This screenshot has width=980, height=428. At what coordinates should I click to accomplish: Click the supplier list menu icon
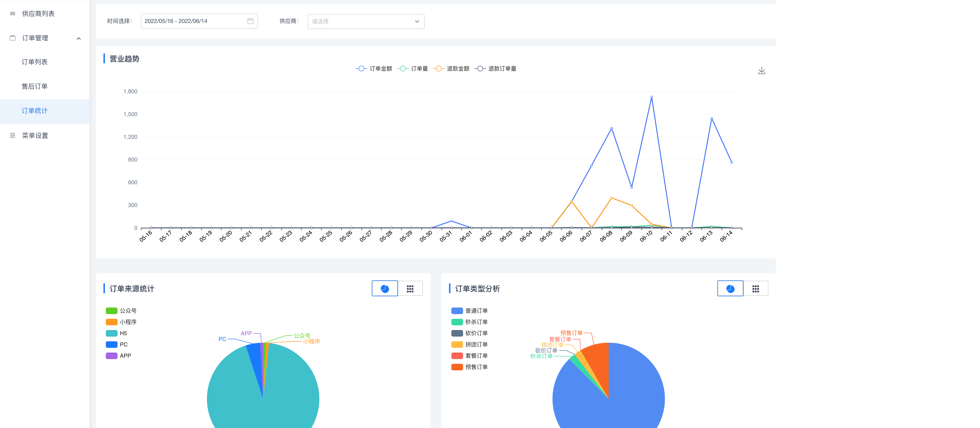tap(13, 14)
